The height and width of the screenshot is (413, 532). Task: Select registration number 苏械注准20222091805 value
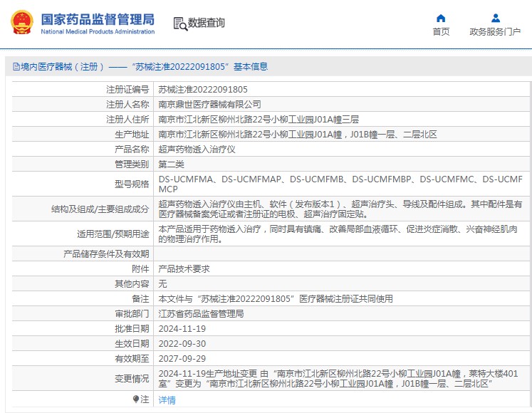pyautogui.click(x=203, y=89)
